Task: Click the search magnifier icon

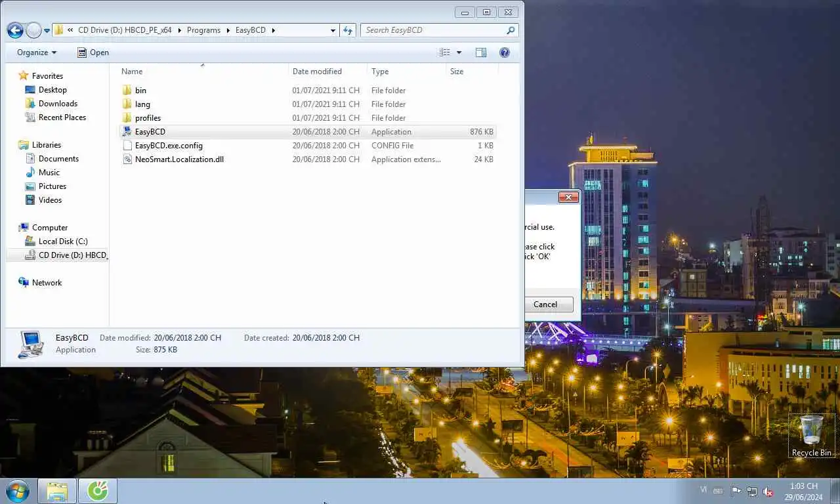Action: pos(511,30)
